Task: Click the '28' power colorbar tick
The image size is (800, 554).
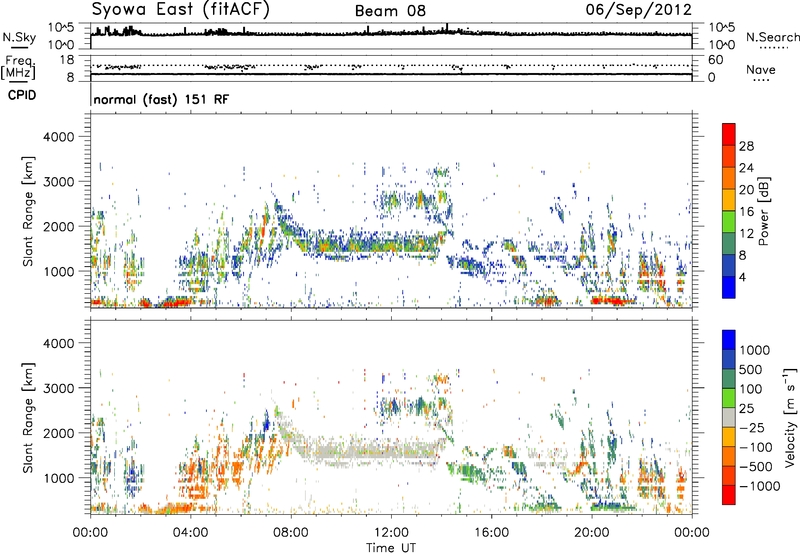Action: click(746, 146)
